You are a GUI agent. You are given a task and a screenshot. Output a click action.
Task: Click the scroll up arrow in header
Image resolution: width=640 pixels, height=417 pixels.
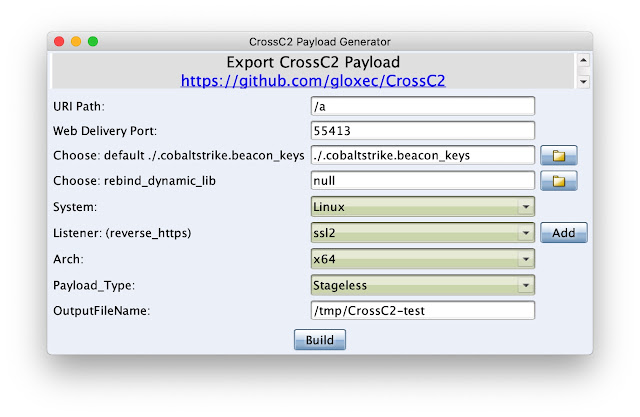pos(584,61)
